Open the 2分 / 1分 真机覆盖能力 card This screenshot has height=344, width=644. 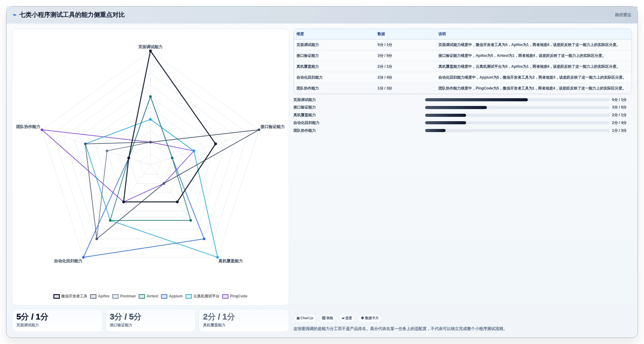244,320
